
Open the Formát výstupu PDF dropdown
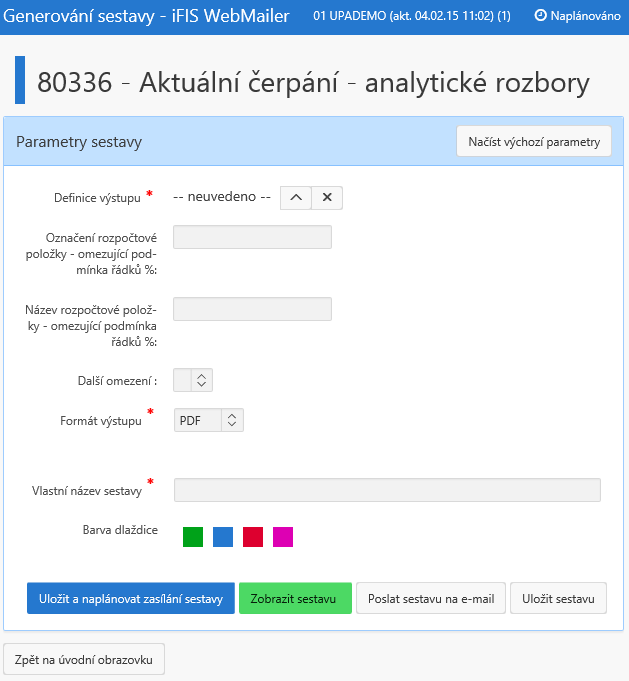(209, 420)
